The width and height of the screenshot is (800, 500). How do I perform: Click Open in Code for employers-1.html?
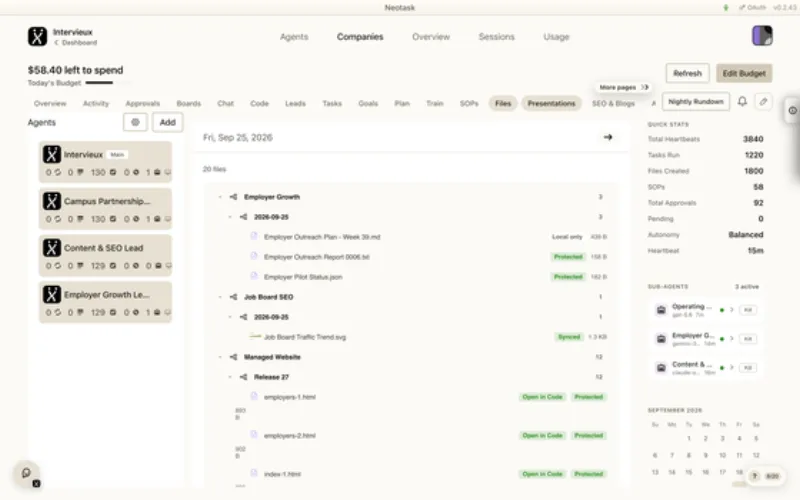[542, 397]
